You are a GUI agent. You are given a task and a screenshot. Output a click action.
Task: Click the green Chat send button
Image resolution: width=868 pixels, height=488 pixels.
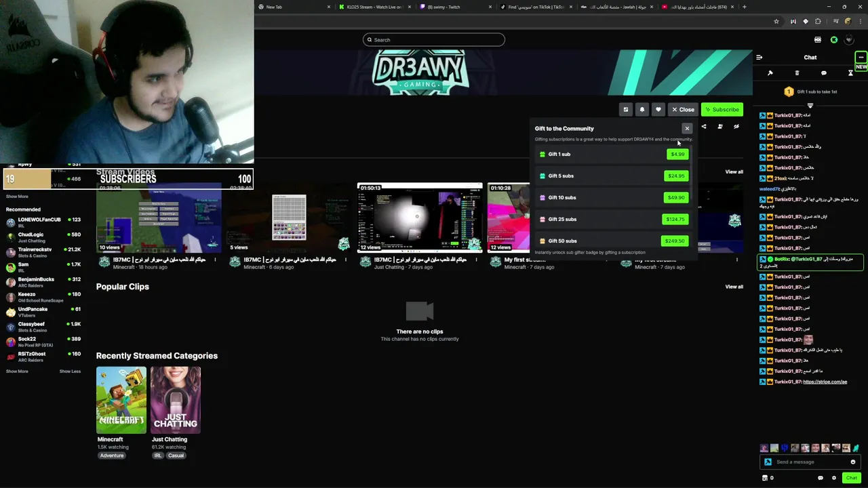[x=852, y=478]
